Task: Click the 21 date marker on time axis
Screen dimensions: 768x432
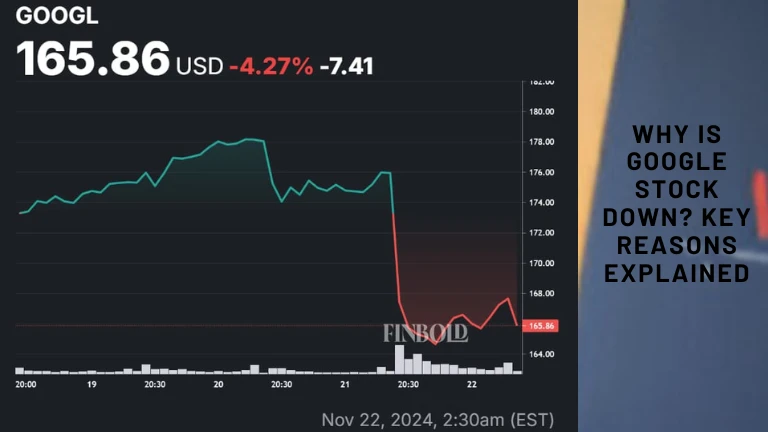Action: coord(346,384)
